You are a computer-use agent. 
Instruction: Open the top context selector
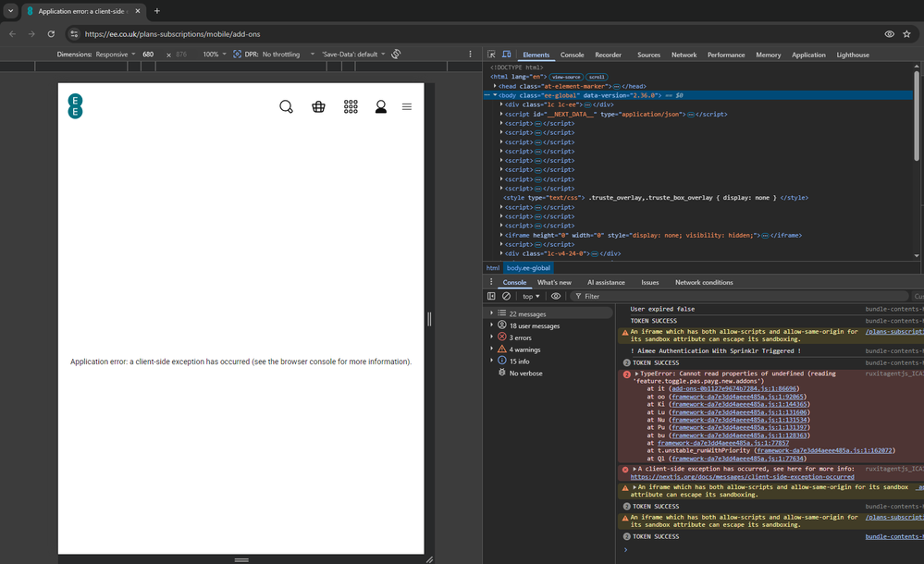click(531, 297)
